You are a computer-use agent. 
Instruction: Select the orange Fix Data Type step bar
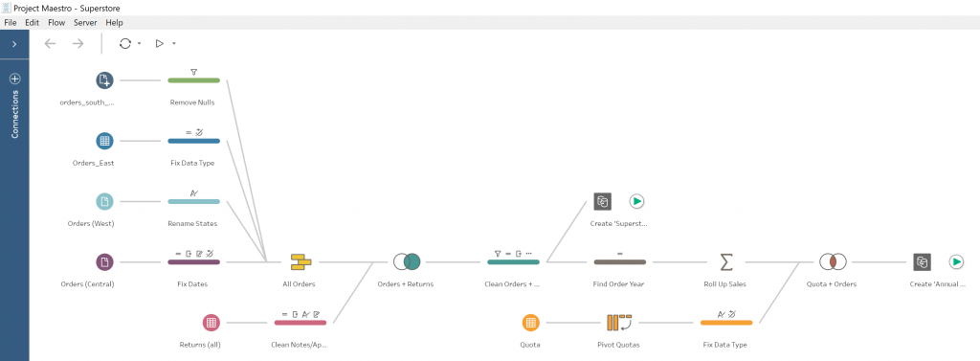pyautogui.click(x=726, y=323)
